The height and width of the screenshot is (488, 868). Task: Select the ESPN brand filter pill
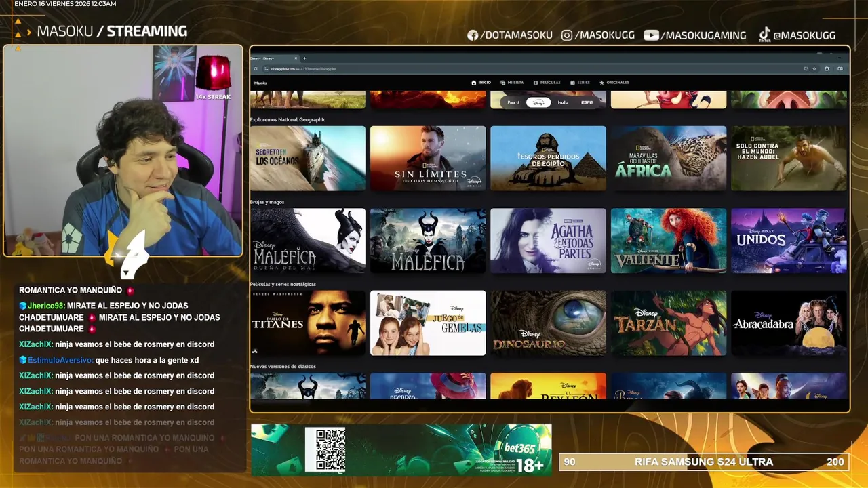[587, 102]
